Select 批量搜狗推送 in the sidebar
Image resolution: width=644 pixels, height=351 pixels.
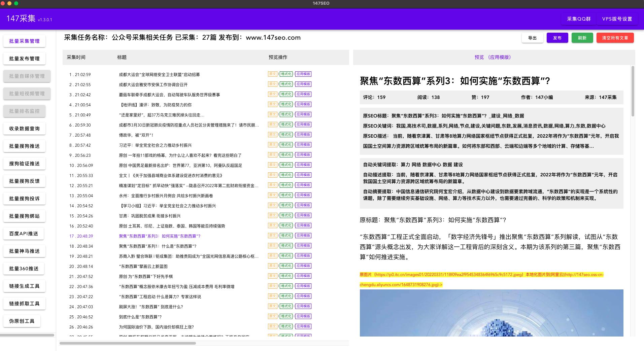pos(24,146)
